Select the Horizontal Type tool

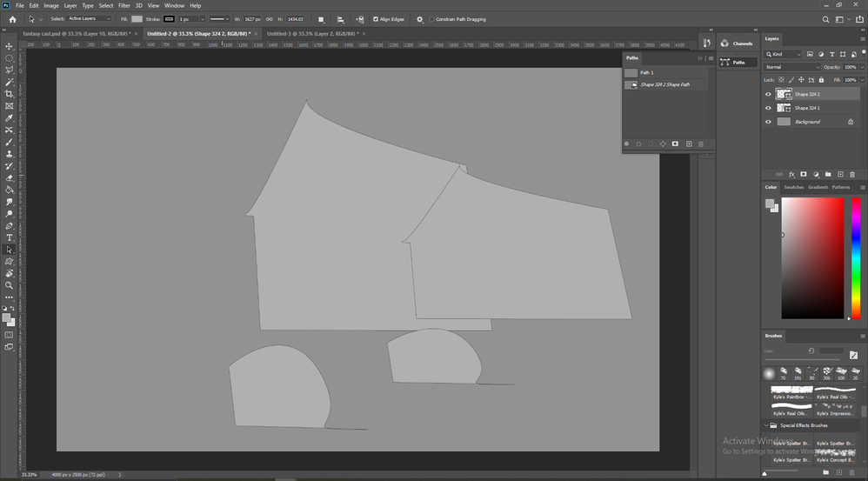9,237
